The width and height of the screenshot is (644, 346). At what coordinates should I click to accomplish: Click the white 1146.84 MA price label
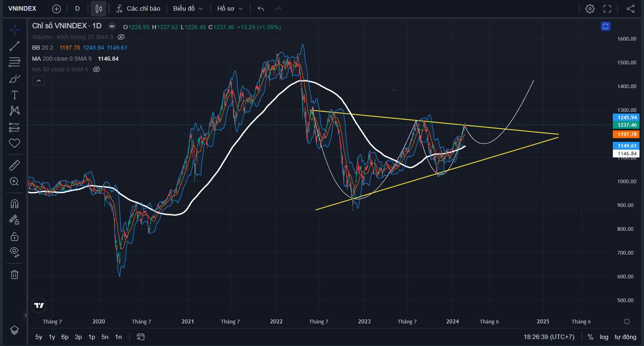(x=626, y=154)
